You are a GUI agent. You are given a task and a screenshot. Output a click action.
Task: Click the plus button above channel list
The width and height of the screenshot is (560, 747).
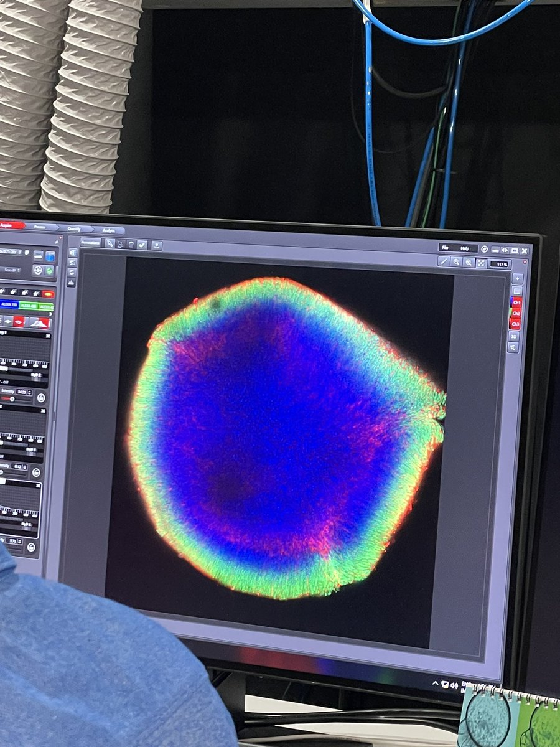518,279
